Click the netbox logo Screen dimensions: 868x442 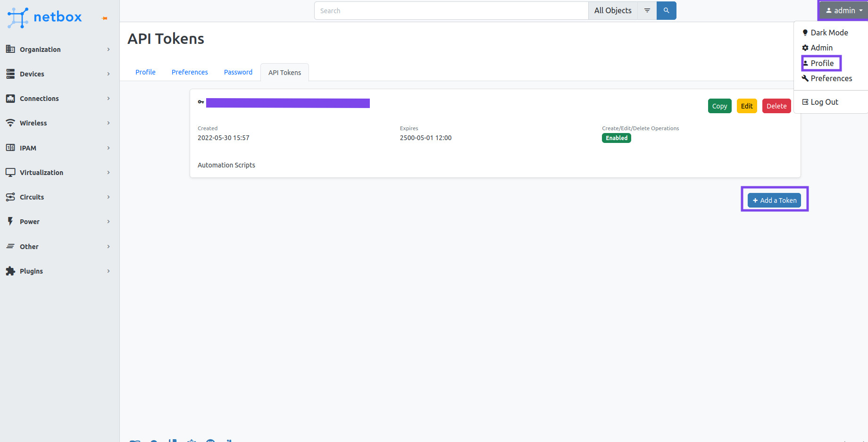45,17
